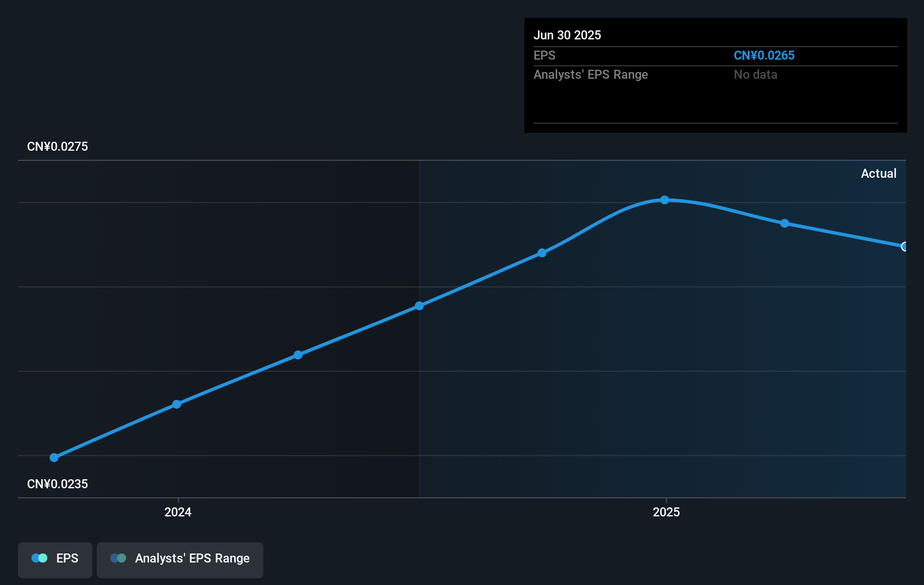Viewport: 924px width, 585px height.
Task: Click the CN¥0.0265 EPS value in tooltip
Action: coord(764,55)
